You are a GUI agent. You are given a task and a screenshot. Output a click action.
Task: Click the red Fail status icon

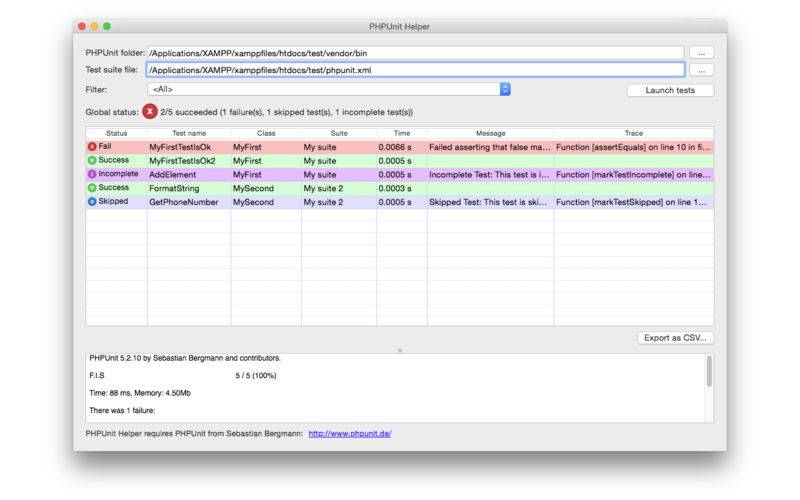pos(92,146)
